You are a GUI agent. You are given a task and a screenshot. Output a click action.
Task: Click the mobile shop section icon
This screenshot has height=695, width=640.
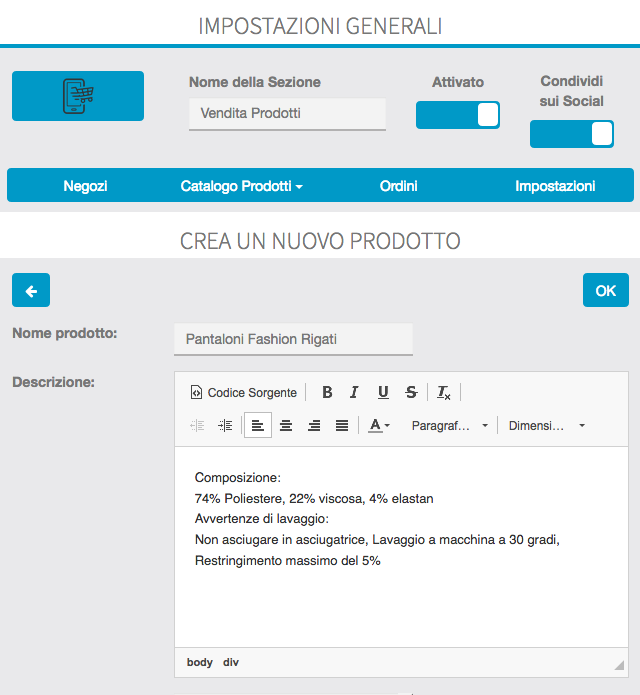pyautogui.click(x=78, y=96)
